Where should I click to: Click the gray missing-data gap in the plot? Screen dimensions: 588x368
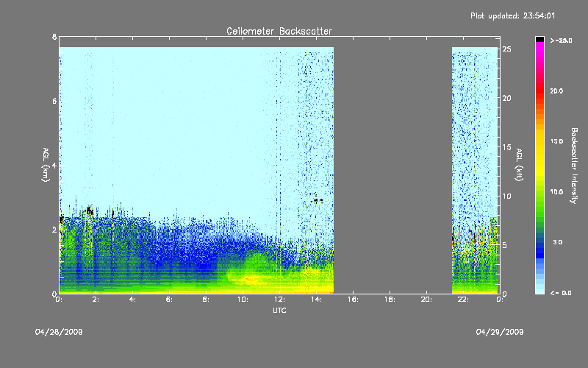392,165
